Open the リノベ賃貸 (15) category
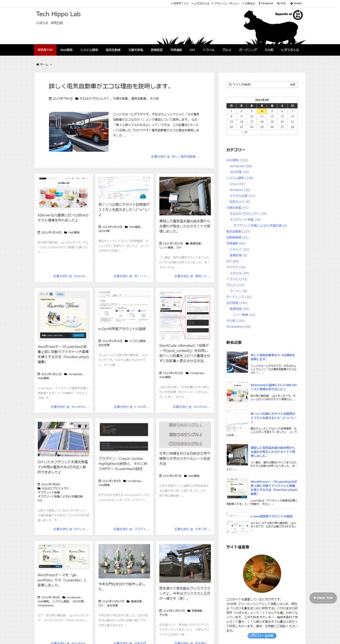The height and width of the screenshot is (644, 340). click(244, 315)
